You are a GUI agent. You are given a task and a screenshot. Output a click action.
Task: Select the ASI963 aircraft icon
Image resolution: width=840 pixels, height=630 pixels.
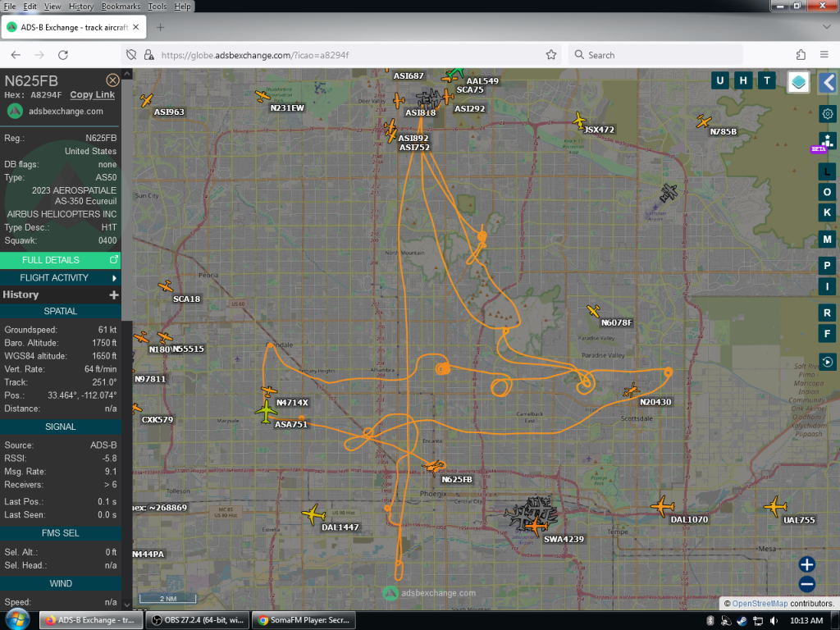point(146,100)
